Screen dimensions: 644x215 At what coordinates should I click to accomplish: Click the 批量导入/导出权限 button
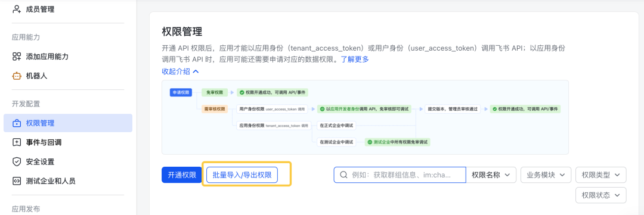pyautogui.click(x=242, y=175)
